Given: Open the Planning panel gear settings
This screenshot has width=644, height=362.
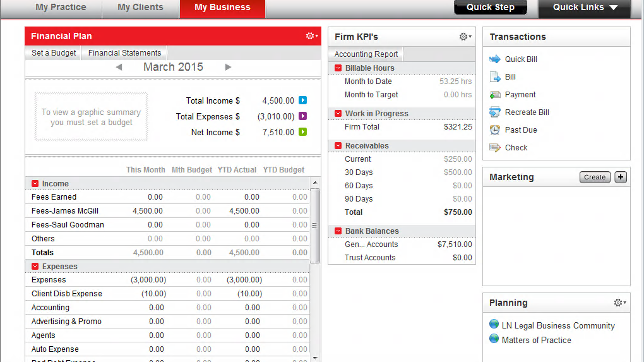Looking at the screenshot, I should pyautogui.click(x=620, y=303).
